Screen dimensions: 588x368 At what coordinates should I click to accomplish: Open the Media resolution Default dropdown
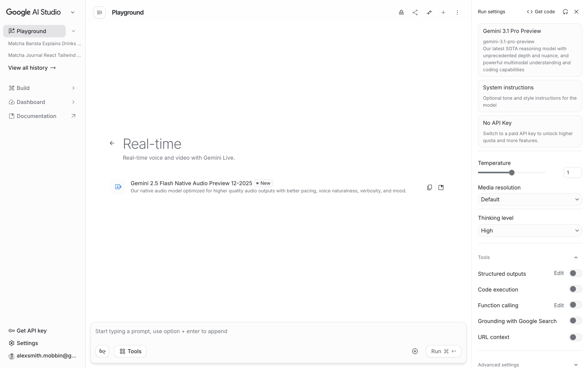pos(530,199)
